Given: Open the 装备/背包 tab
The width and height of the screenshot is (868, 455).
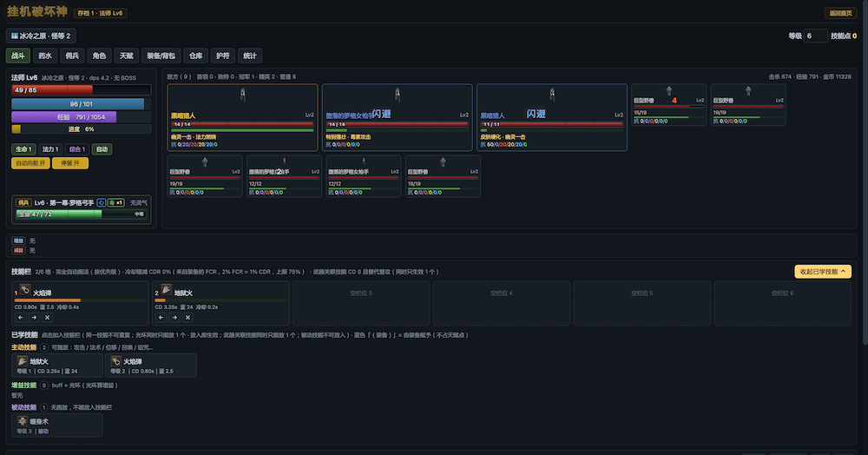Looking at the screenshot, I should pyautogui.click(x=161, y=56).
